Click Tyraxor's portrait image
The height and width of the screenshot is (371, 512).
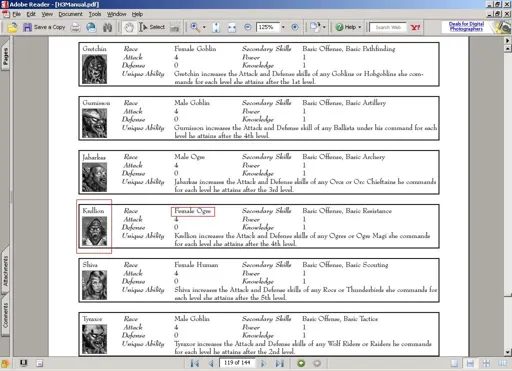[95, 339]
